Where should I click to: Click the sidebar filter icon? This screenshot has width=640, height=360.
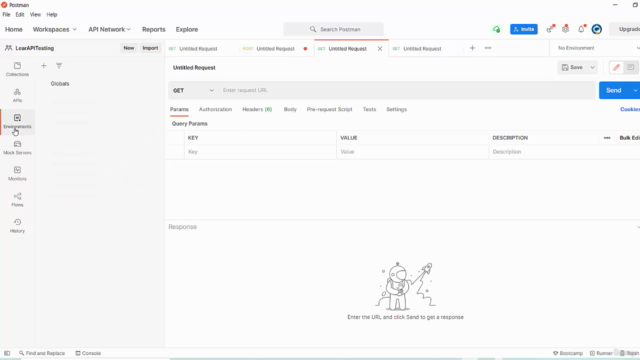(x=59, y=66)
